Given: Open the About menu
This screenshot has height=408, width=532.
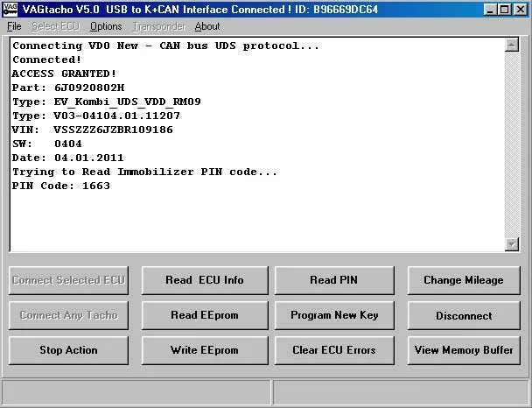Looking at the screenshot, I should point(207,26).
